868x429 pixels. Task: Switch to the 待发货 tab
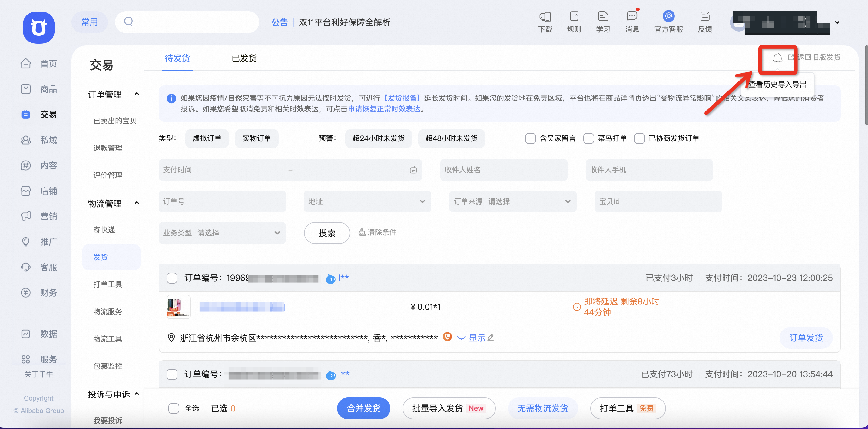tap(177, 58)
